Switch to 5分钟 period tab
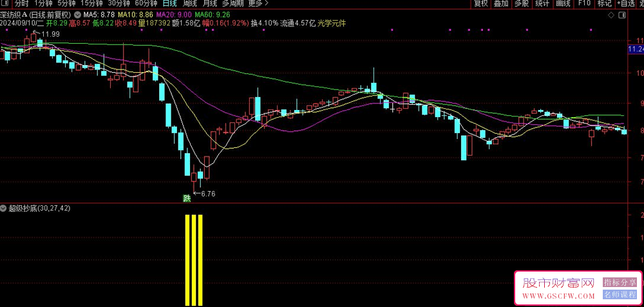The width and height of the screenshot is (644, 307). pos(66,4)
